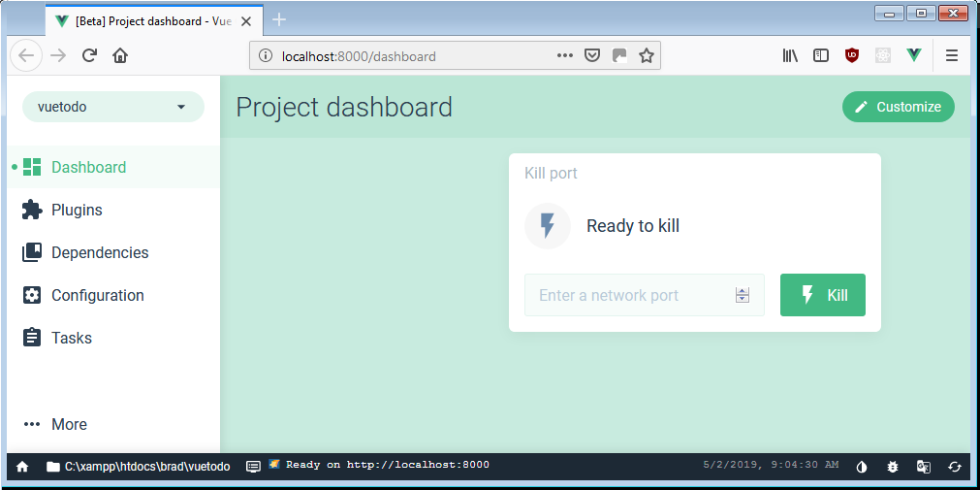980x490 pixels.
Task: Click the Configuration gear icon
Action: click(x=32, y=295)
